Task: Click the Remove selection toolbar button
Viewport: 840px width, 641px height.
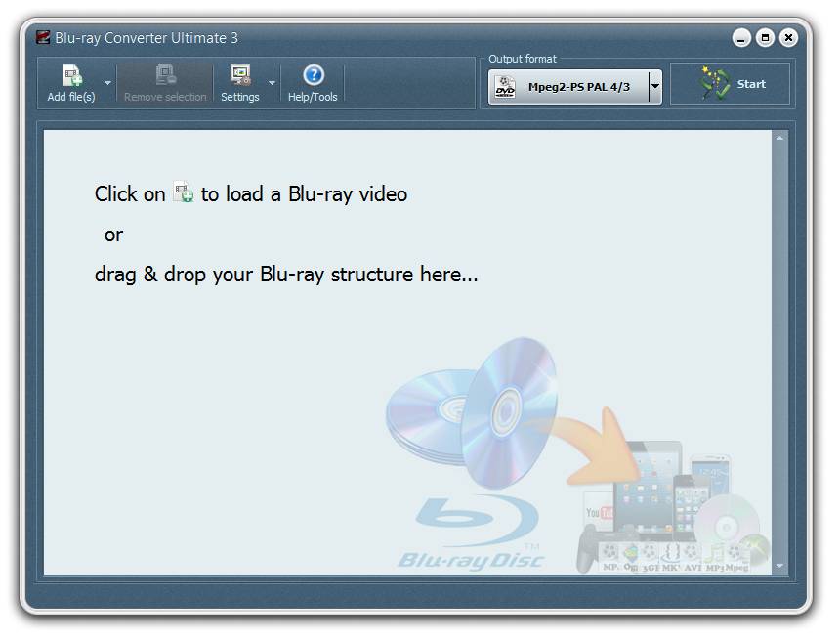Action: click(x=165, y=82)
